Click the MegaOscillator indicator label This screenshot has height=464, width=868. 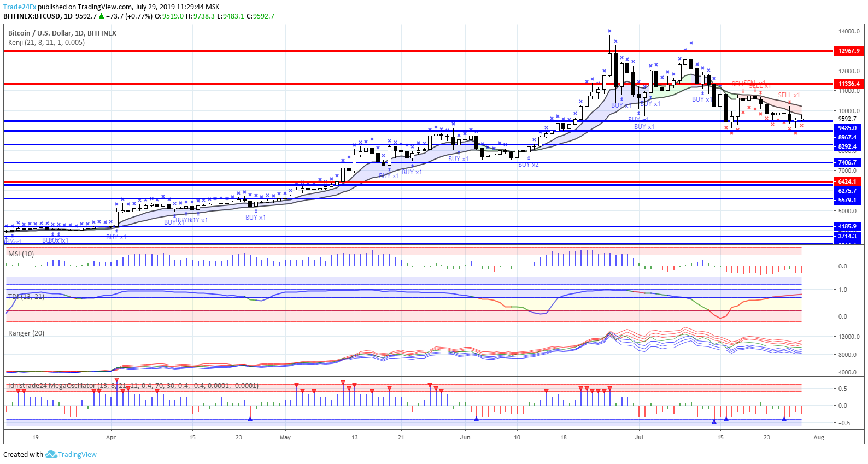tap(133, 386)
